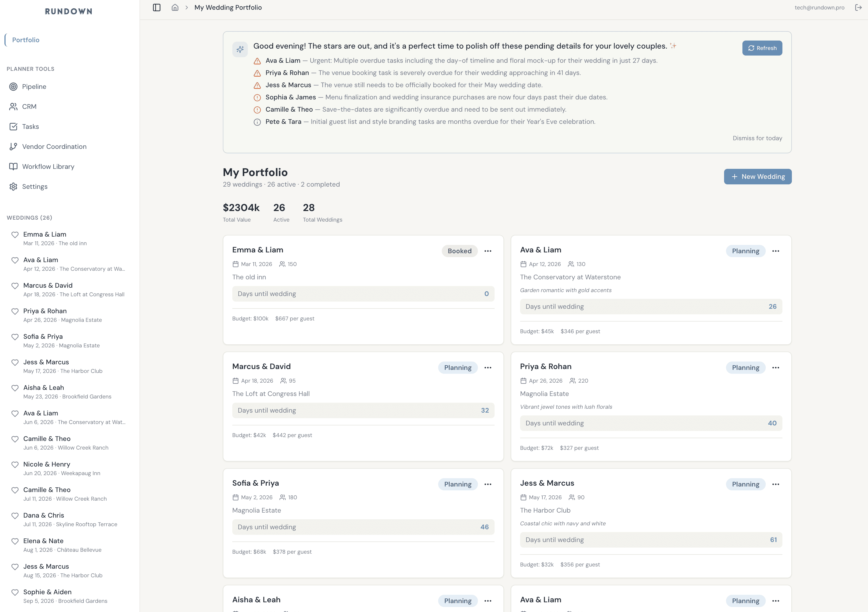This screenshot has height=612, width=868.
Task: Open Pipeline from planner tools
Action: click(34, 87)
